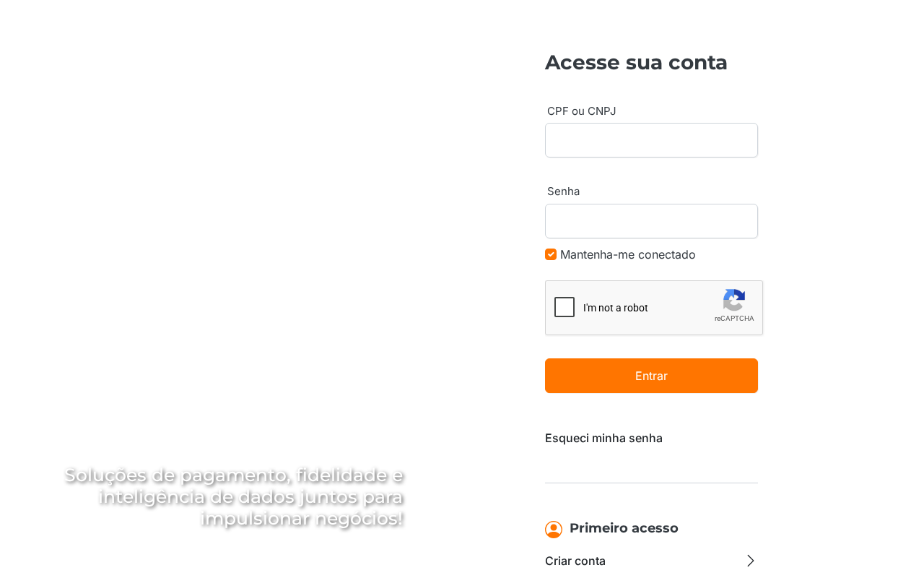Click the Mantenha-me conectado label text
The image size is (924, 578).
point(628,254)
